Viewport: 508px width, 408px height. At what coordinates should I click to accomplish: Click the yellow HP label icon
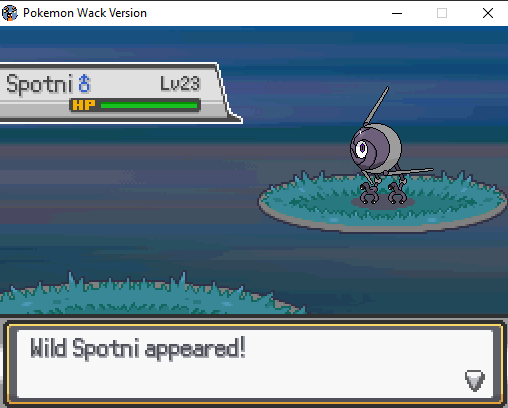[84, 105]
